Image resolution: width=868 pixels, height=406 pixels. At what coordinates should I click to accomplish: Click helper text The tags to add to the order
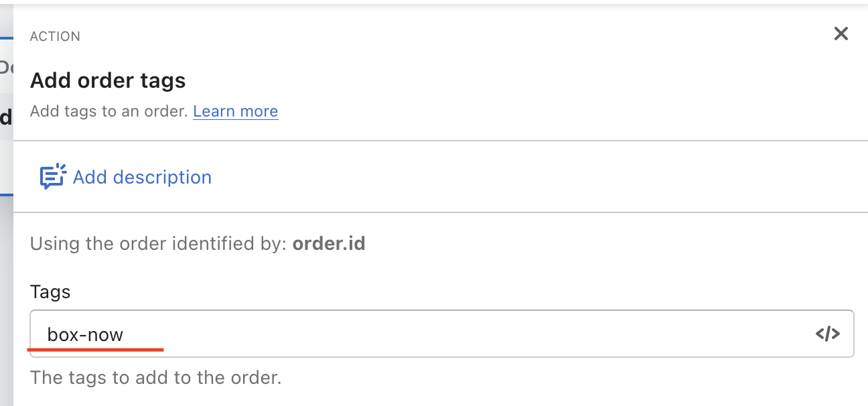click(155, 378)
